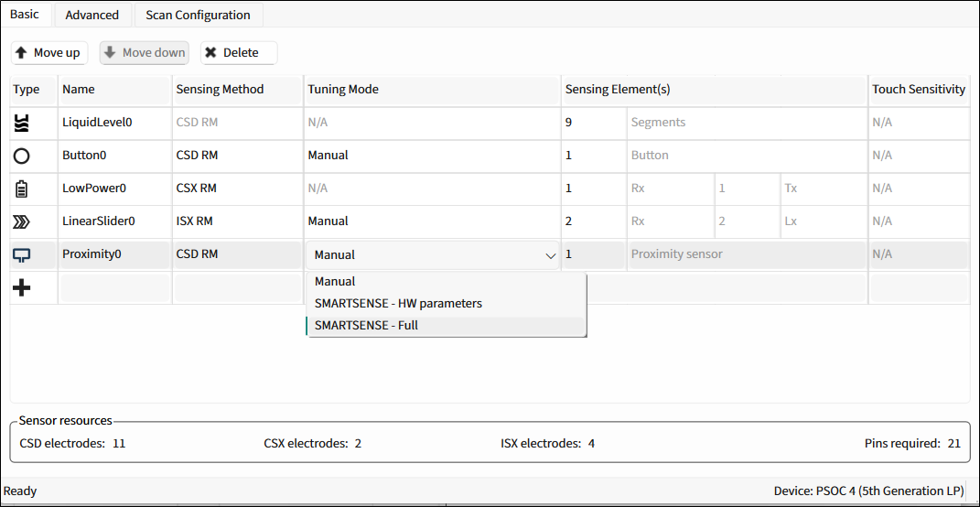Click Button0 Tuning Mode Manual cell
Image resolution: width=980 pixels, height=507 pixels.
click(x=431, y=156)
